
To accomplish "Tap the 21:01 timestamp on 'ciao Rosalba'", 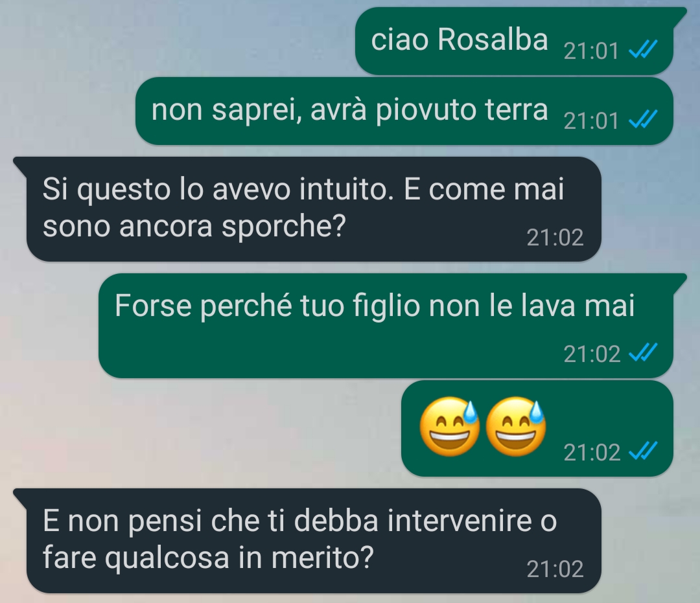I will pyautogui.click(x=591, y=51).
